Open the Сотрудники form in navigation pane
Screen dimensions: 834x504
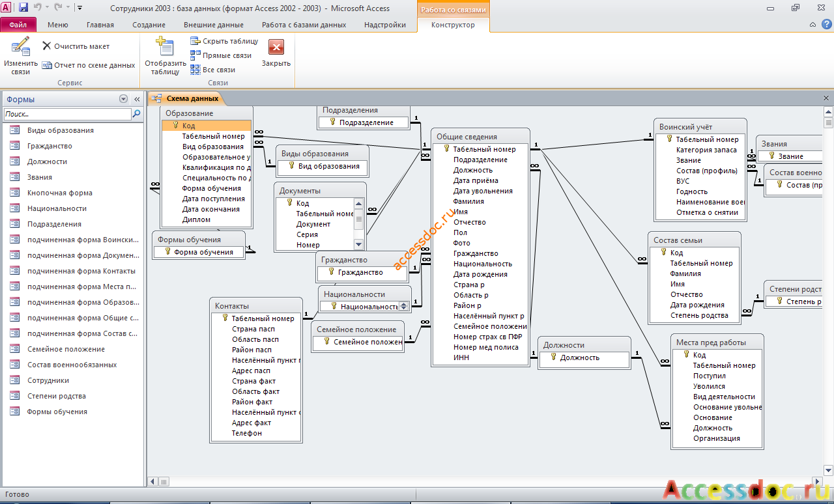click(48, 380)
